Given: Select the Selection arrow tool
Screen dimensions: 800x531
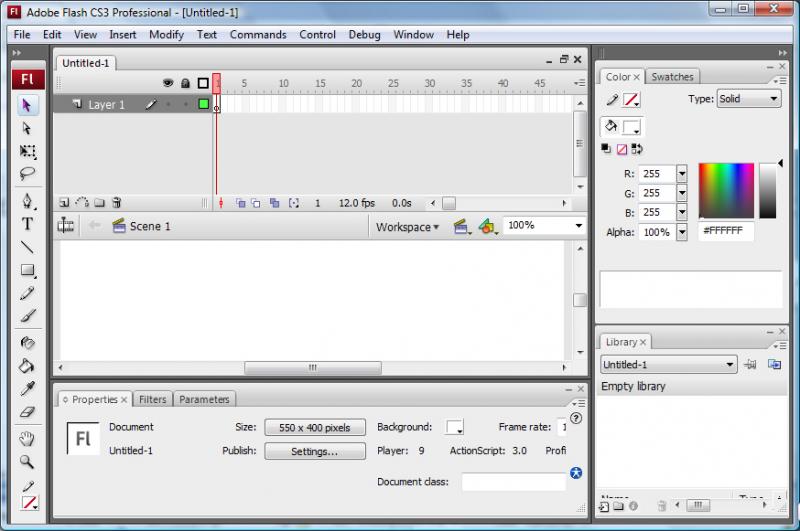Looking at the screenshot, I should click(x=27, y=105).
